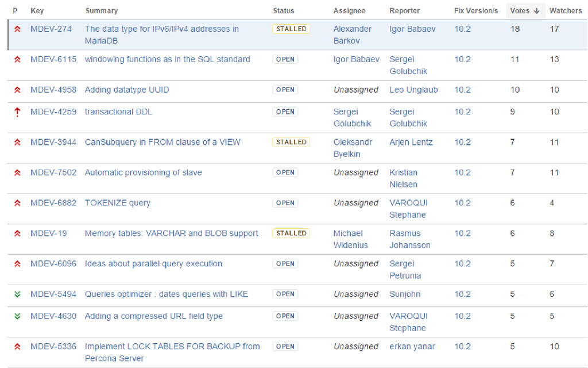The image size is (588, 368).
Task: Click the STALLED status badge for MDEV-274
Action: (291, 29)
